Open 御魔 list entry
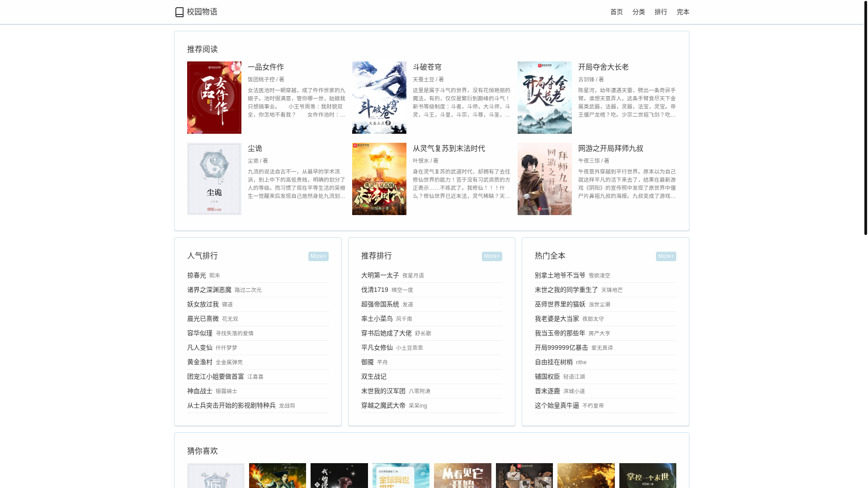The width and height of the screenshot is (868, 488). pos(368,362)
